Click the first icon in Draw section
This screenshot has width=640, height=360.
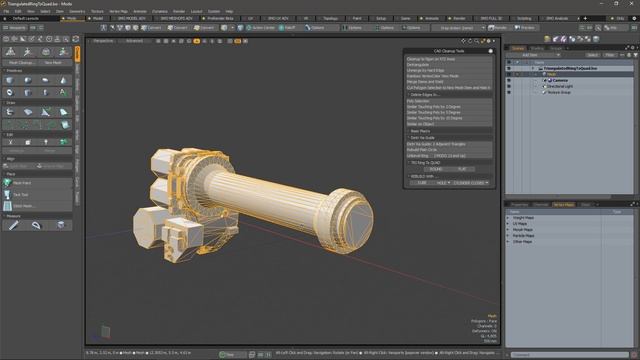click(x=10, y=112)
